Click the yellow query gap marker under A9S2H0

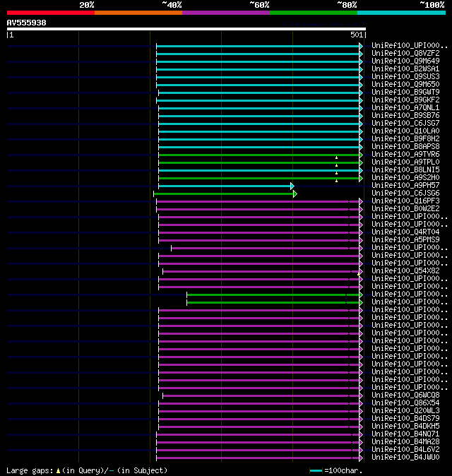click(336, 181)
